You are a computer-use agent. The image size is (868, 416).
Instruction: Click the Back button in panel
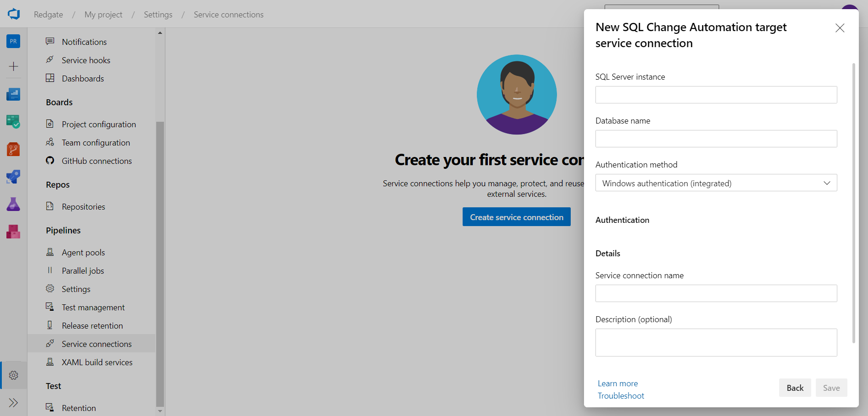pyautogui.click(x=795, y=388)
